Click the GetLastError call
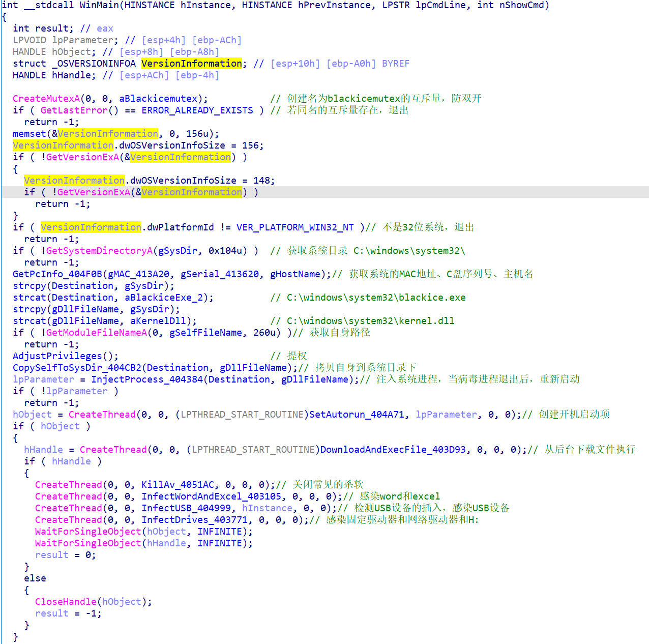The height and width of the screenshot is (644, 649). coord(74,110)
